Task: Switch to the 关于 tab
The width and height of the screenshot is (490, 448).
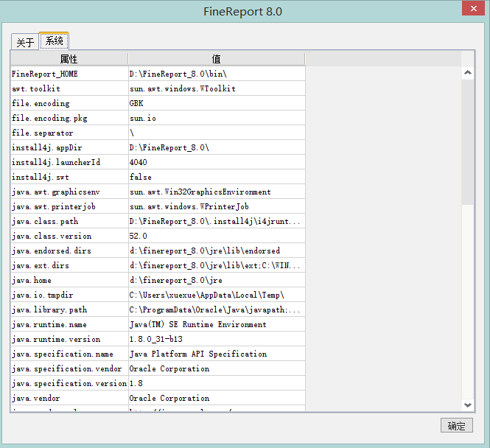Action: point(25,42)
